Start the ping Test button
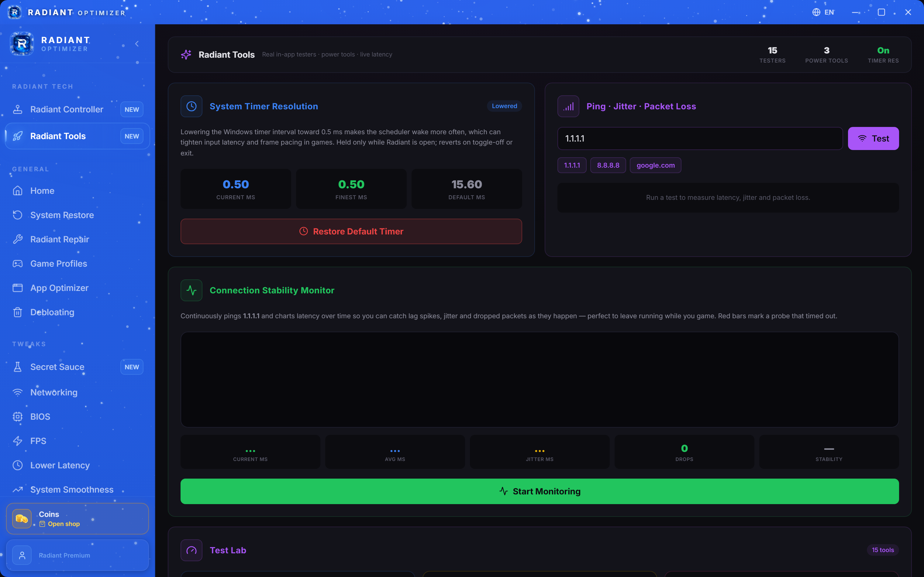 [x=873, y=138]
